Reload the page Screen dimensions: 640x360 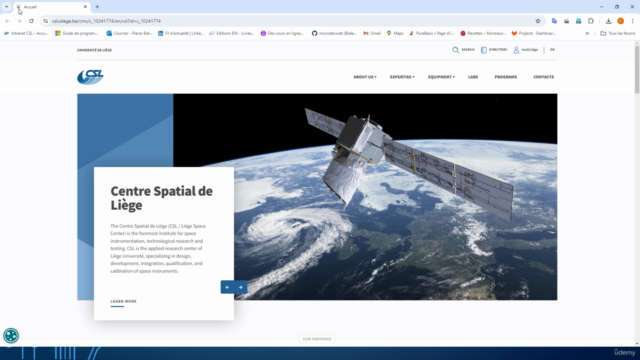(x=31, y=21)
